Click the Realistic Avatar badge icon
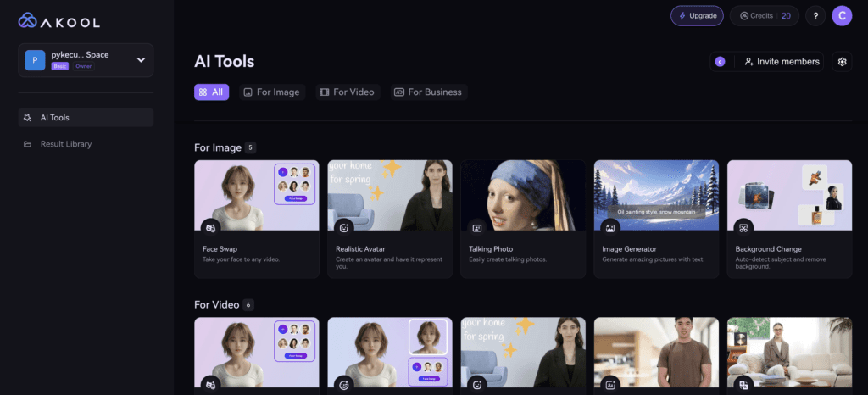The image size is (868, 395). pyautogui.click(x=343, y=227)
